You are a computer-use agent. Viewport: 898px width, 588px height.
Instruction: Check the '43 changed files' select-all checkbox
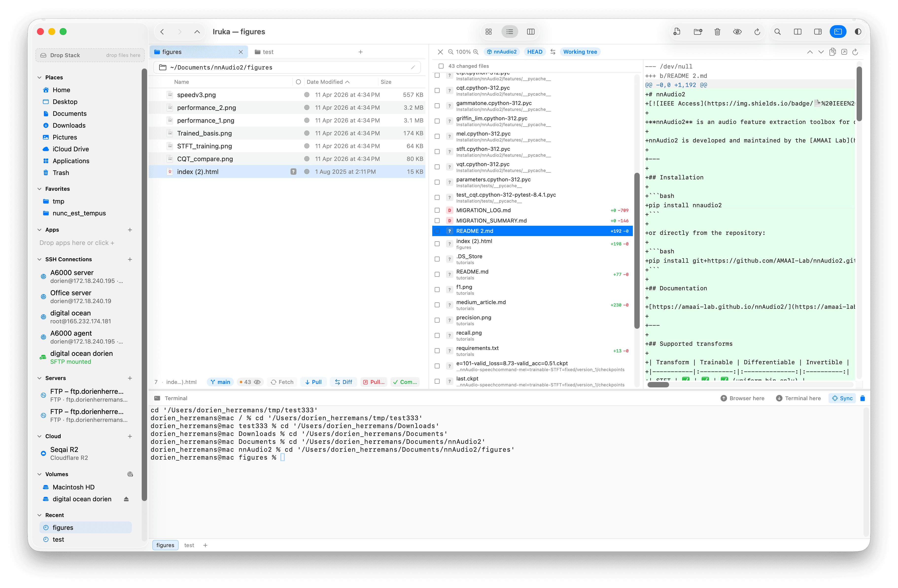pos(441,66)
